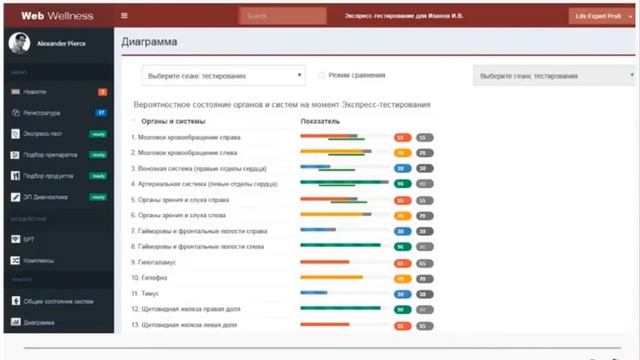Select row 8 Гайморовы полости слева
640x360 pixels.
tap(198, 247)
